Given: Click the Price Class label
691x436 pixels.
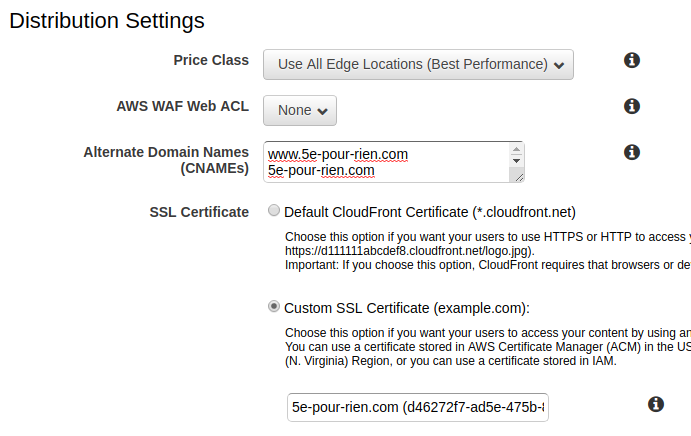Looking at the screenshot, I should [x=211, y=61].
